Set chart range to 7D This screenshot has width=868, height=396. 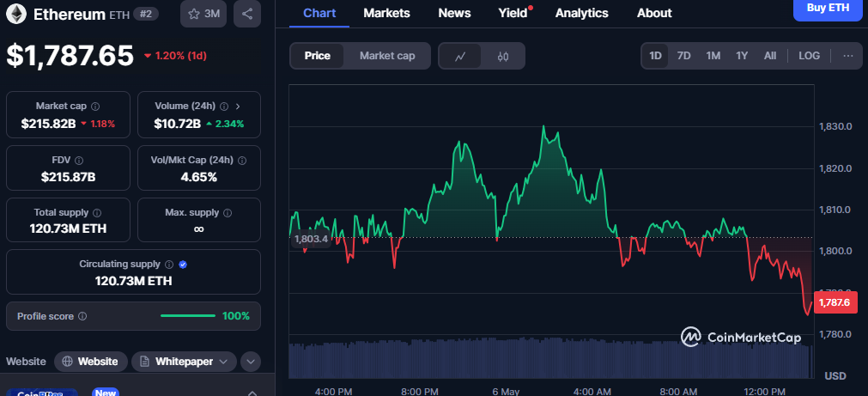pyautogui.click(x=684, y=56)
